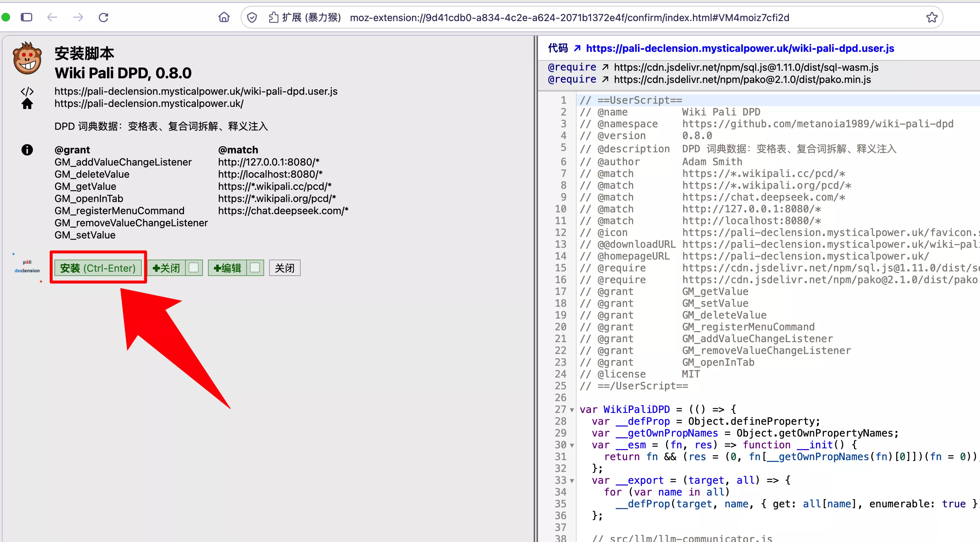
Task: Click the moz-extension URL address field
Action: click(569, 18)
